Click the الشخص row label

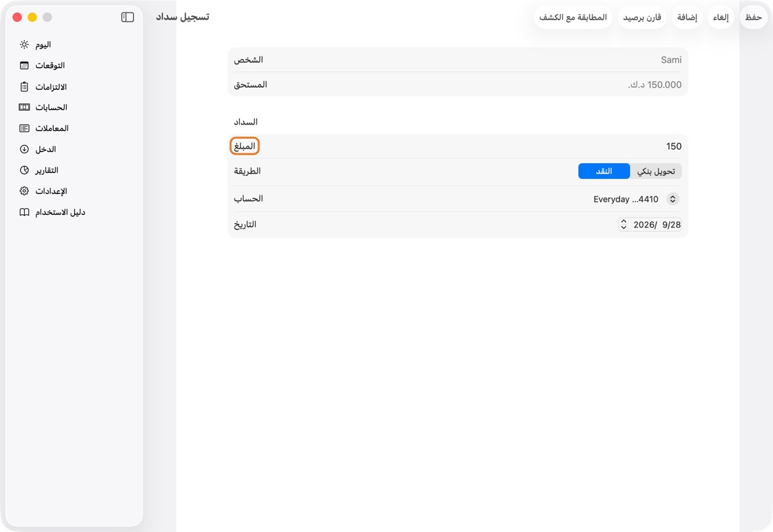coord(248,60)
